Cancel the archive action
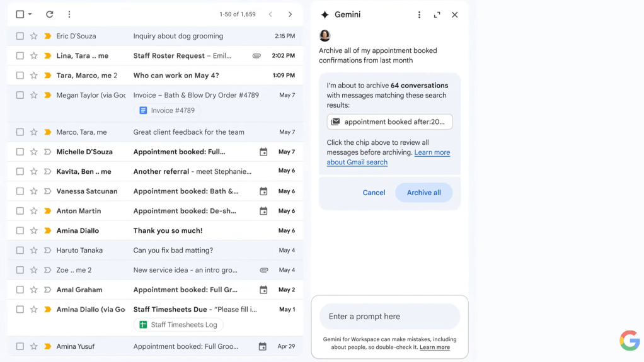This screenshot has width=644, height=362. coord(374,193)
